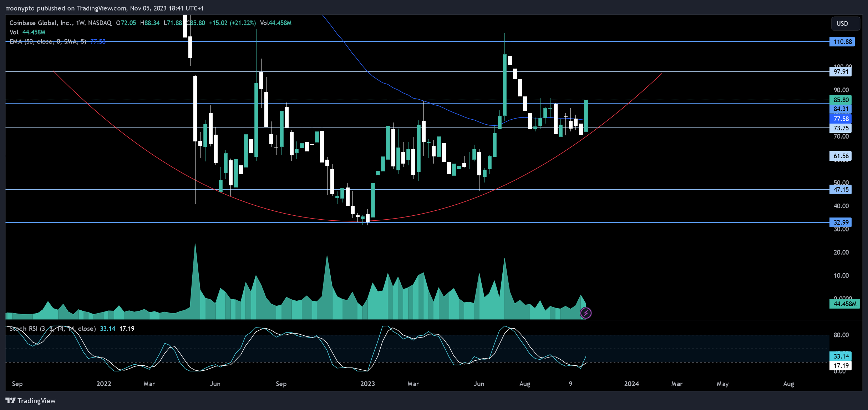Click the 2024 label on time axis
The height and width of the screenshot is (410, 868).
click(x=631, y=384)
